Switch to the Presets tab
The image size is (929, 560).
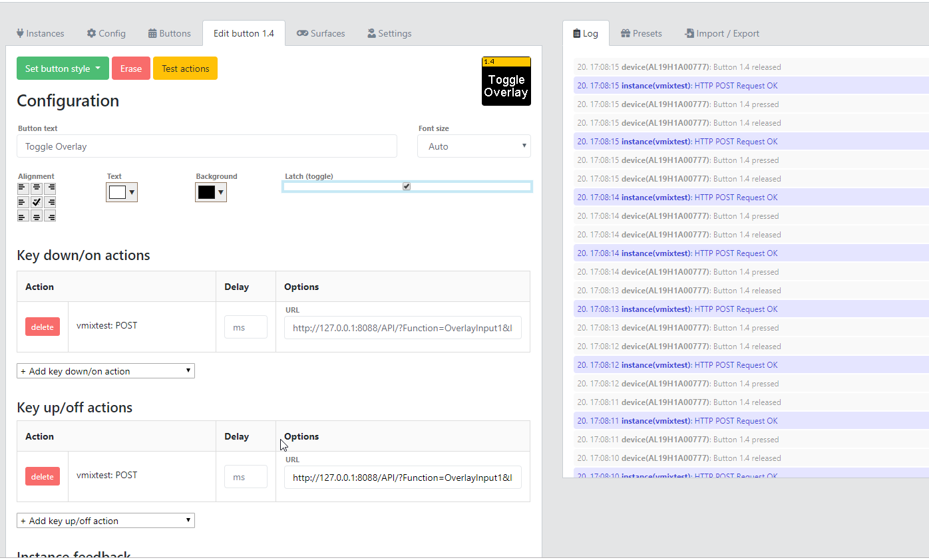640,33
